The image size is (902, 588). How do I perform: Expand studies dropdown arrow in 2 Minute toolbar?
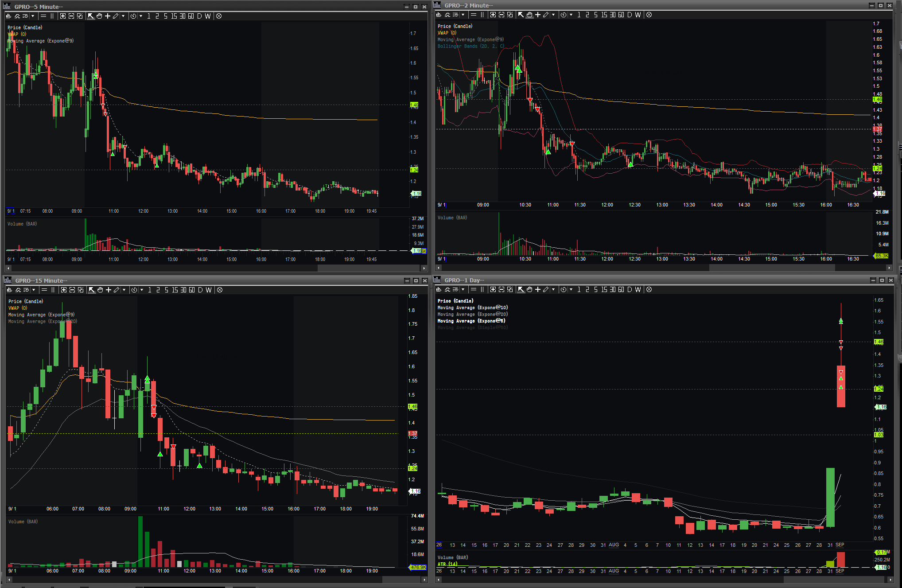click(463, 15)
